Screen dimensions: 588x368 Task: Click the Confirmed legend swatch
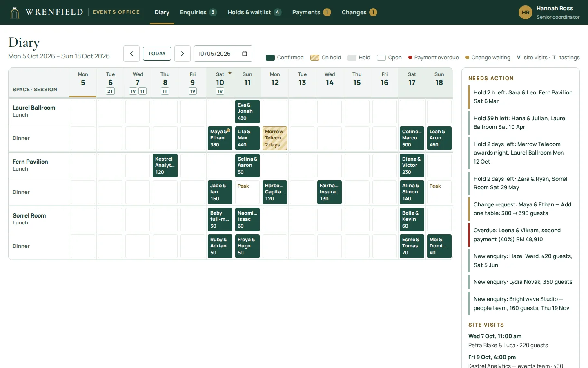[270, 58]
